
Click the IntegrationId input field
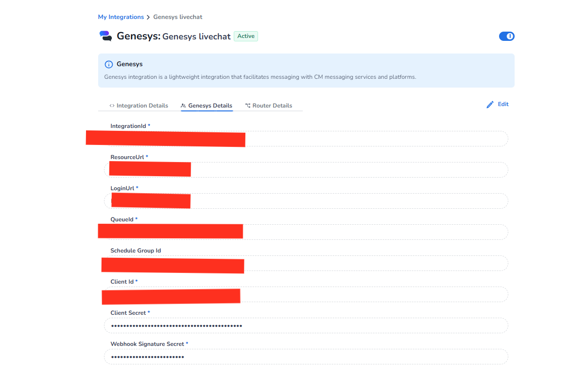pos(306,139)
